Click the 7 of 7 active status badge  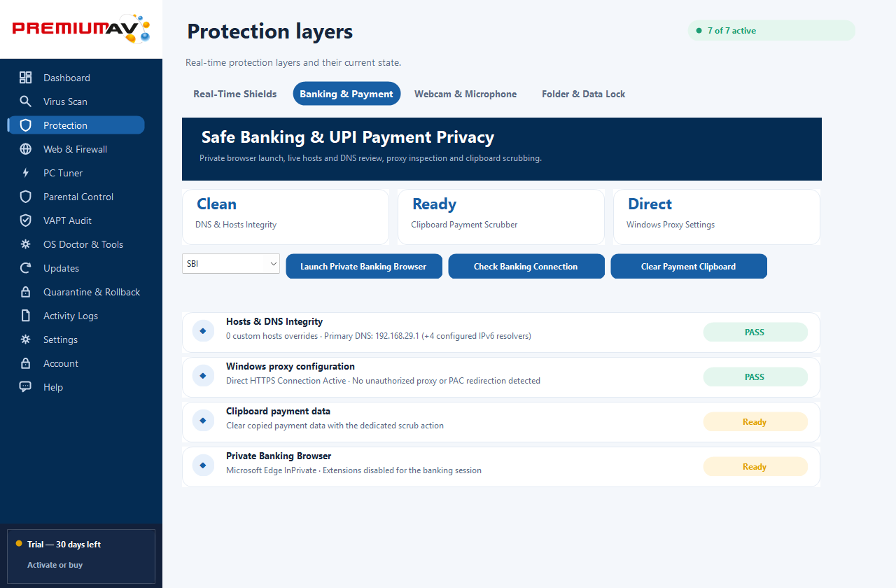click(x=771, y=31)
